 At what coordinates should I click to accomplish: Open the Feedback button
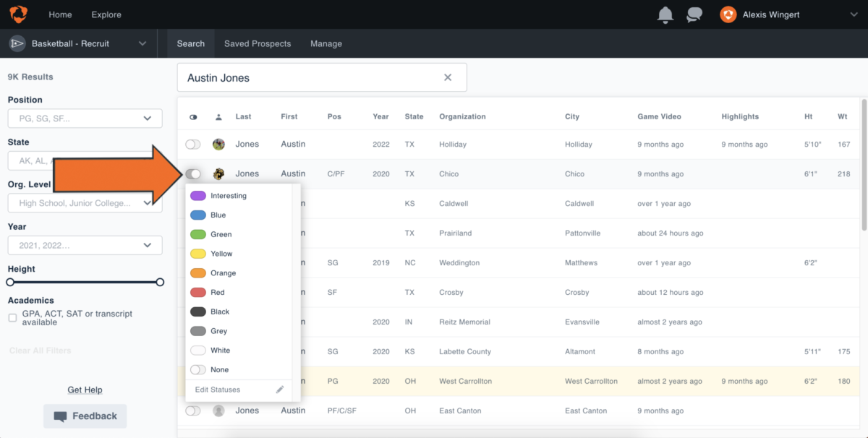pyautogui.click(x=85, y=416)
